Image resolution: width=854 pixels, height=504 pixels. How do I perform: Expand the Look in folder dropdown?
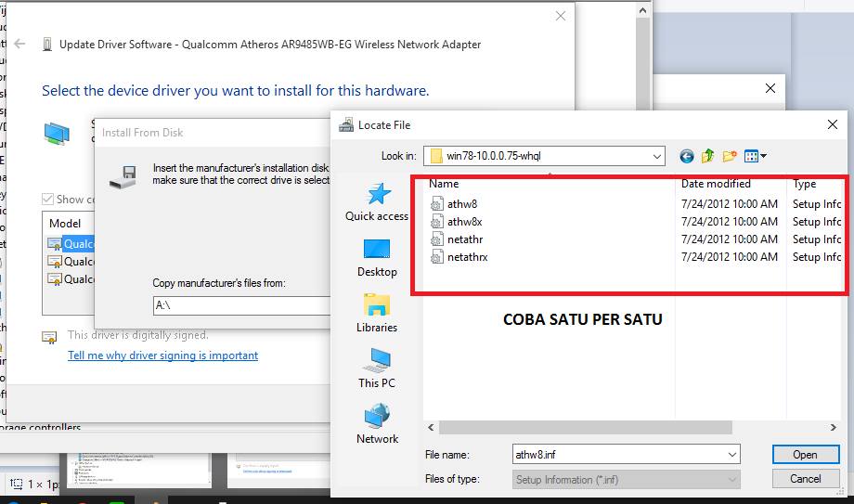(657, 156)
